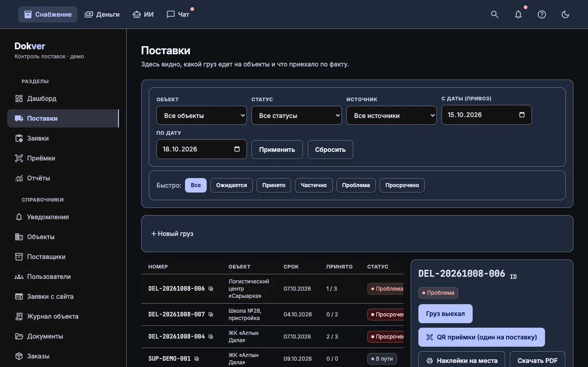Open the Чат tab in top bar
Screen dimensions: 588x367
178,14
